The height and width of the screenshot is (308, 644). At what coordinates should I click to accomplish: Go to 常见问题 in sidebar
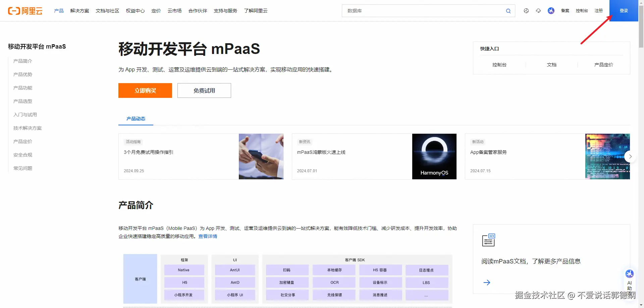tap(23, 168)
